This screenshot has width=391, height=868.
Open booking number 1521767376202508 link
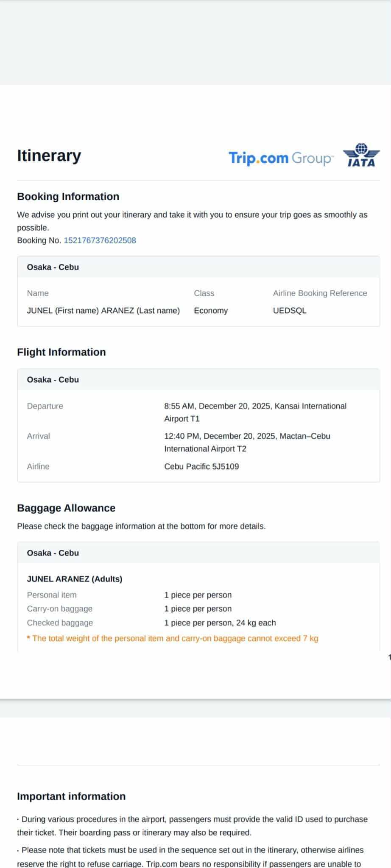coord(100,240)
